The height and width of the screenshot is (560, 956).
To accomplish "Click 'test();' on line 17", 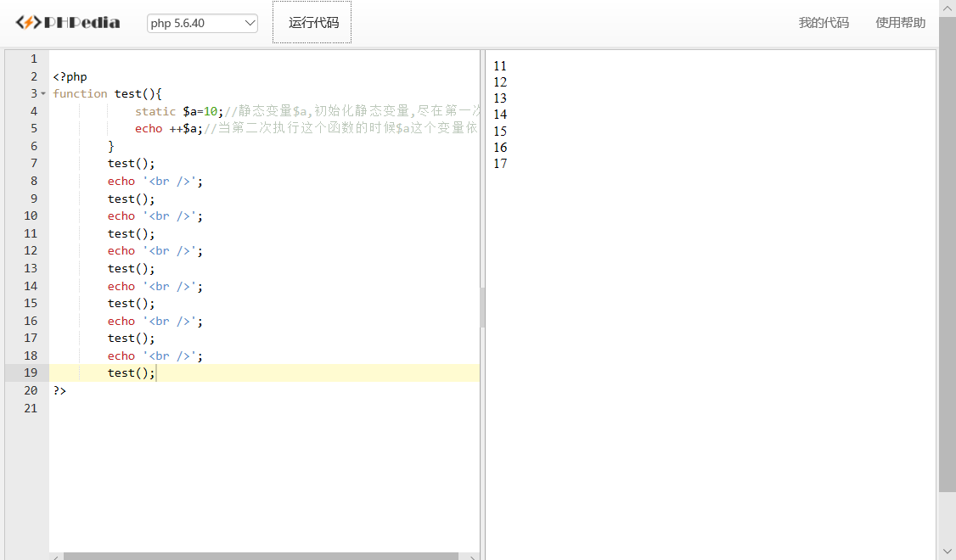I will pos(131,338).
